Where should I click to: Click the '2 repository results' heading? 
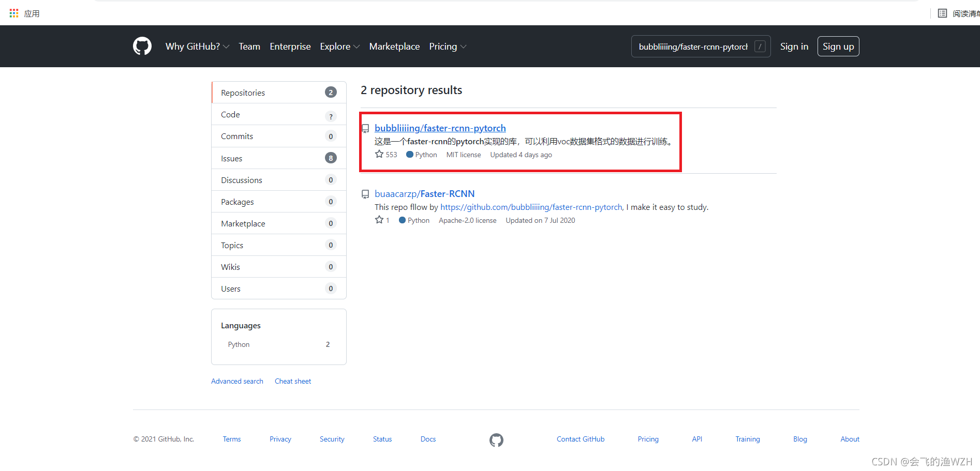(411, 90)
